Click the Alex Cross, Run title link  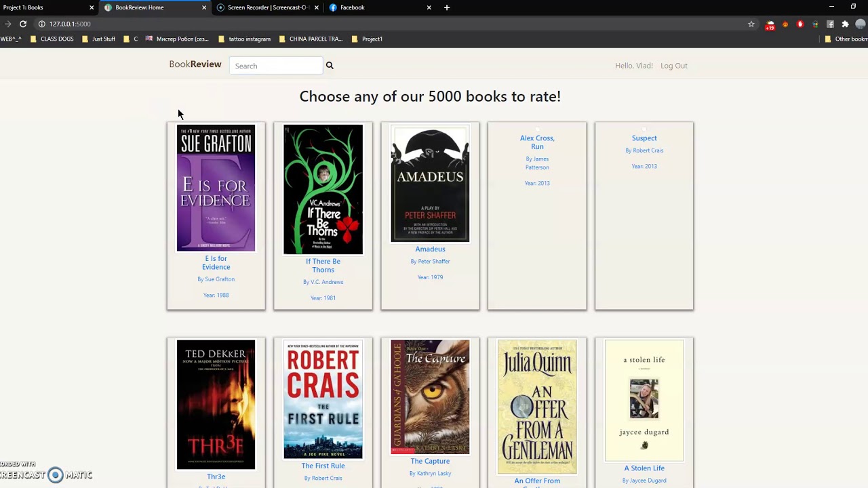click(537, 142)
